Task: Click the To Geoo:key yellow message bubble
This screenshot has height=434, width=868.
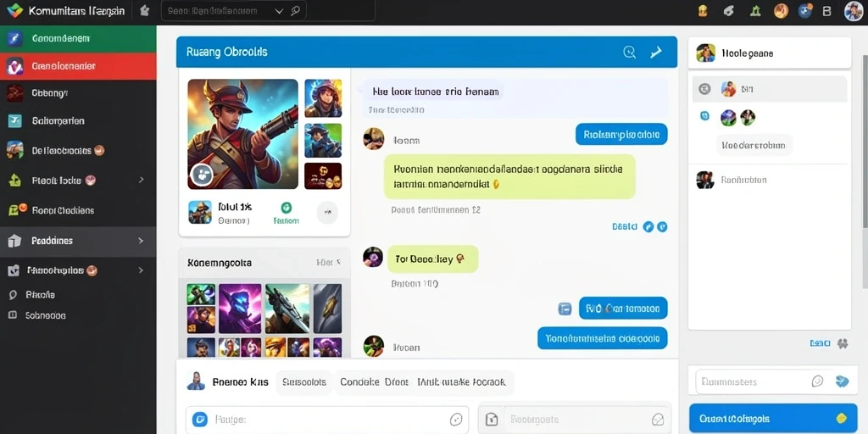Action: point(433,259)
